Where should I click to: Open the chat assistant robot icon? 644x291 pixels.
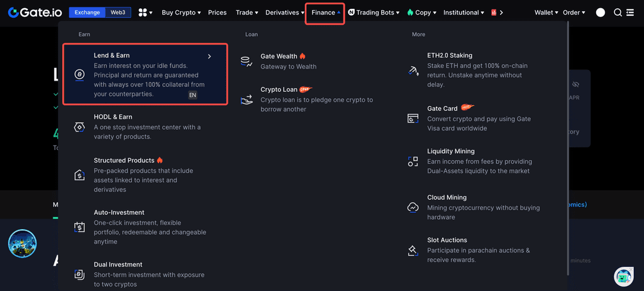(x=623, y=276)
